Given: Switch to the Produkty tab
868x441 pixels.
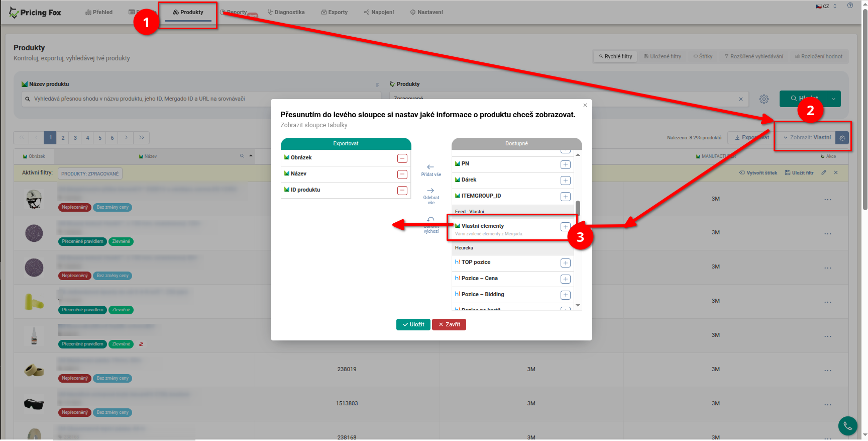Looking at the screenshot, I should 188,12.
